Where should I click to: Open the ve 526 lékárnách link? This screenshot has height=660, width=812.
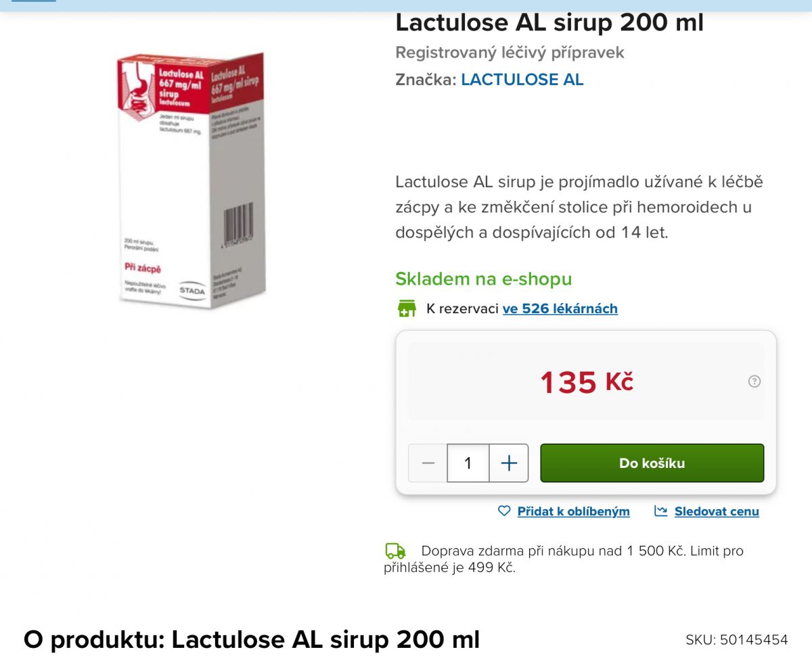pyautogui.click(x=560, y=309)
